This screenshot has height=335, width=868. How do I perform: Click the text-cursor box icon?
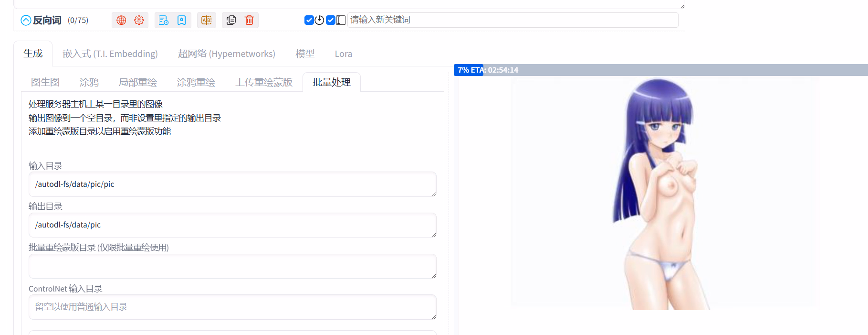(x=341, y=20)
